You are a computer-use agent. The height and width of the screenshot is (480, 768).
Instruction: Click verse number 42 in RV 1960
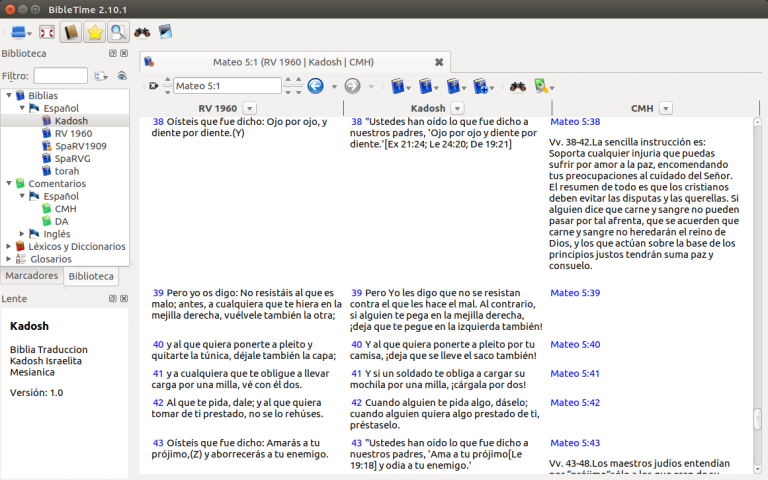158,403
